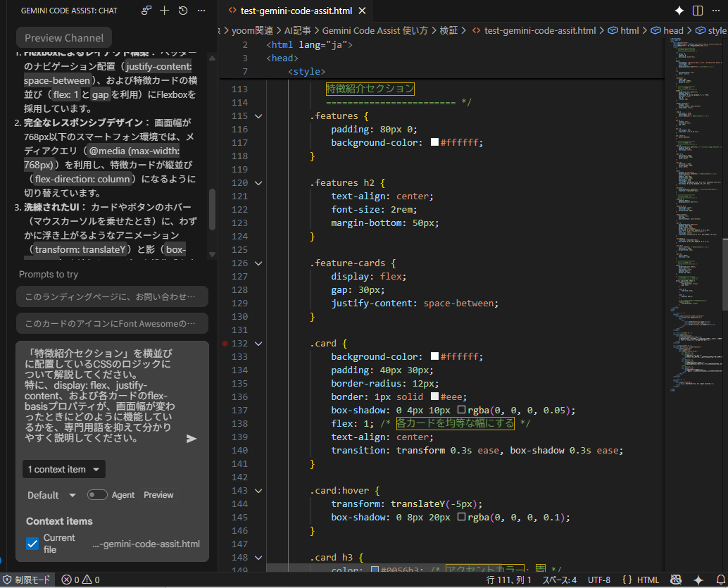Click the chat scroll up arrow
Viewport: 728px width, 588px height.
click(x=212, y=58)
